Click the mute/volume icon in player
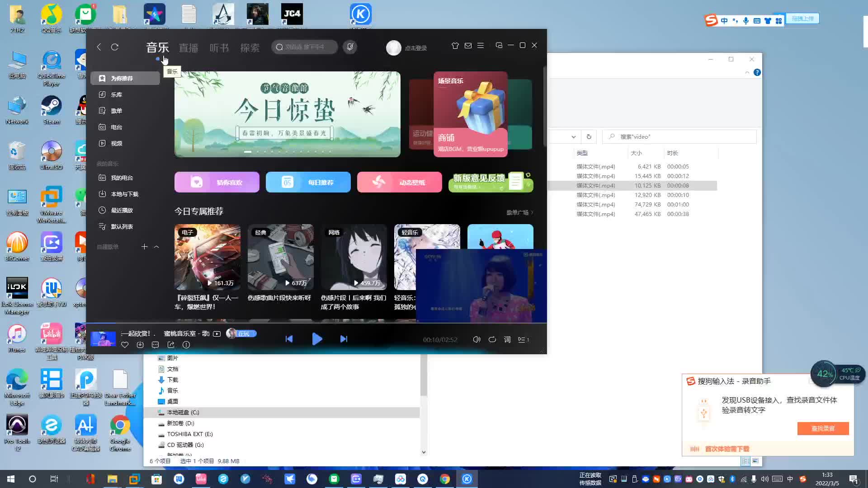868x488 pixels. click(476, 339)
